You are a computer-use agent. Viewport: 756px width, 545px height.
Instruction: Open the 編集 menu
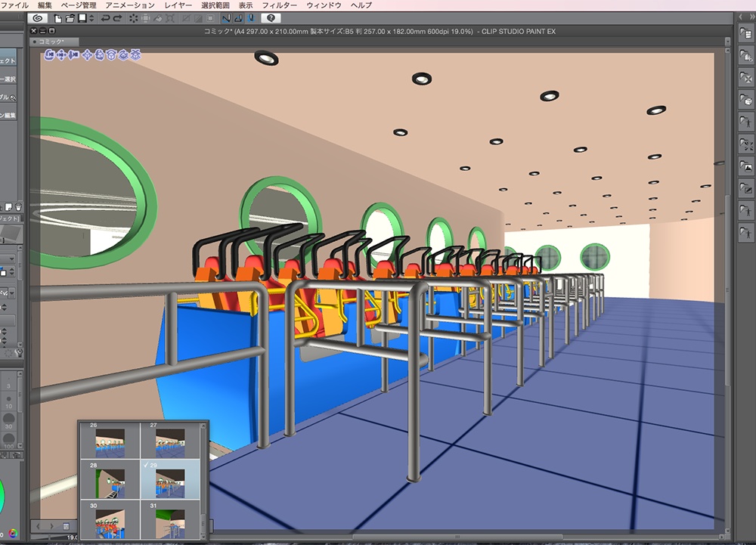[x=45, y=5]
